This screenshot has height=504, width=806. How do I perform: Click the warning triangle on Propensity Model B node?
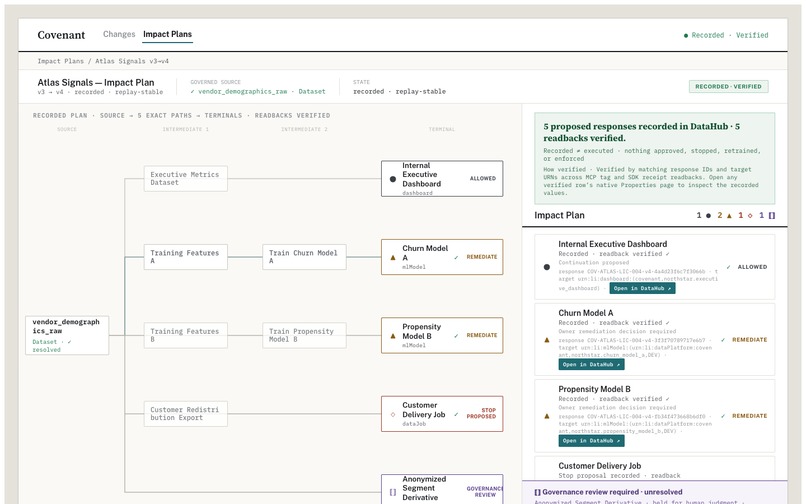click(x=393, y=336)
